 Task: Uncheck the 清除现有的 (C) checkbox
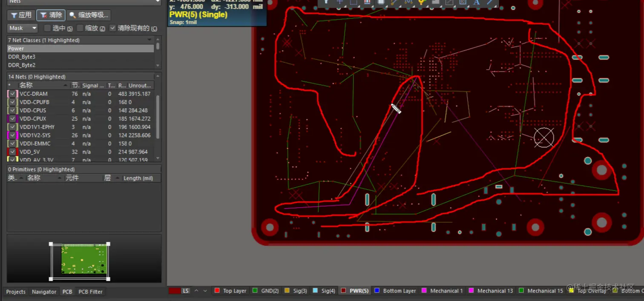coord(112,28)
